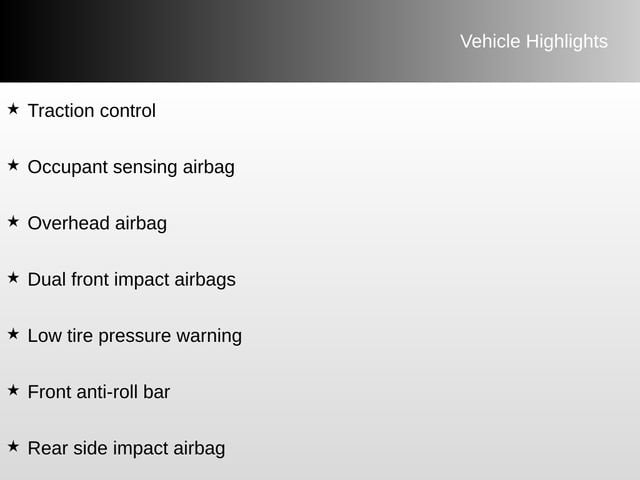Select the Dual front impact airbags text
The width and height of the screenshot is (640, 480).
click(131, 279)
